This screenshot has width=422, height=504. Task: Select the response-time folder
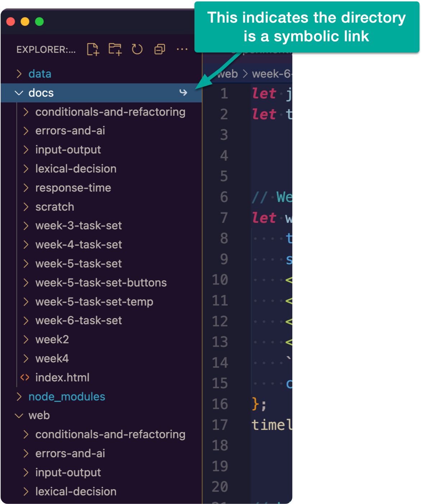(x=73, y=188)
